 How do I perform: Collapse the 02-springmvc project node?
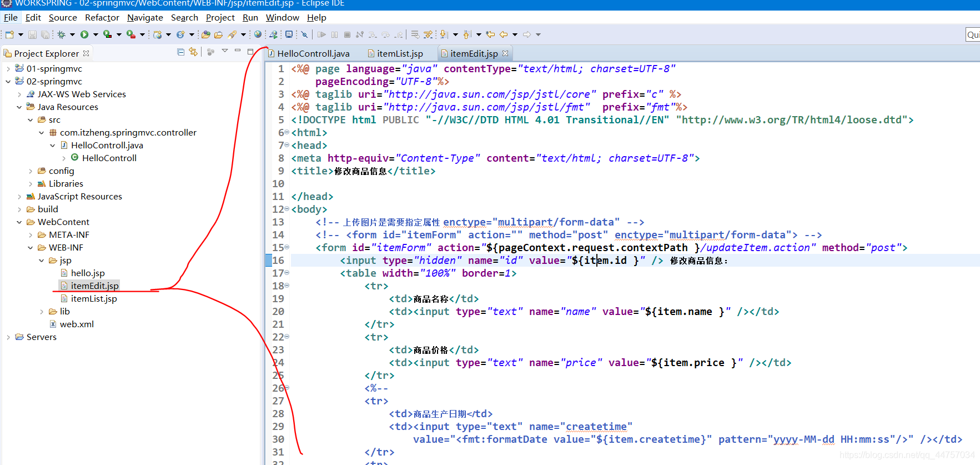coord(8,82)
